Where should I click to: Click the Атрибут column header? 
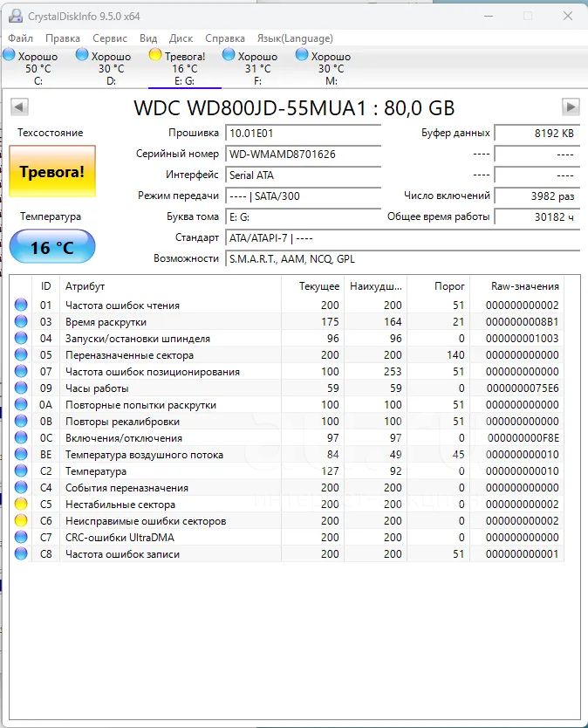tap(170, 286)
